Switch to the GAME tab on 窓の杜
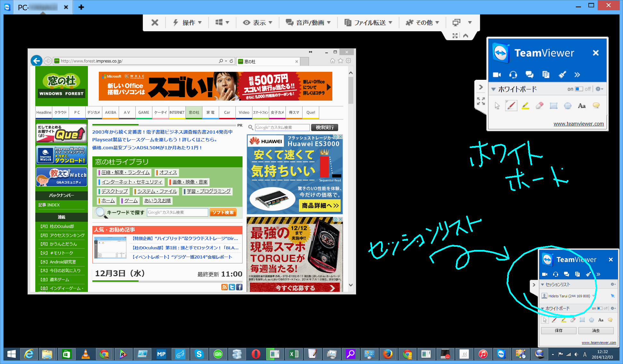Image resolution: width=623 pixels, height=364 pixels. point(144,112)
